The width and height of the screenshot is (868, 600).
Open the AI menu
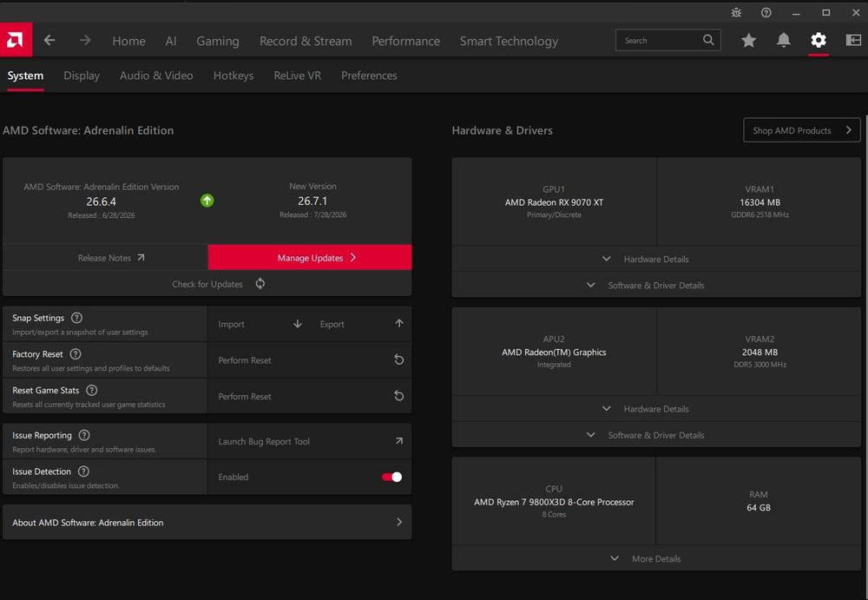tap(171, 41)
